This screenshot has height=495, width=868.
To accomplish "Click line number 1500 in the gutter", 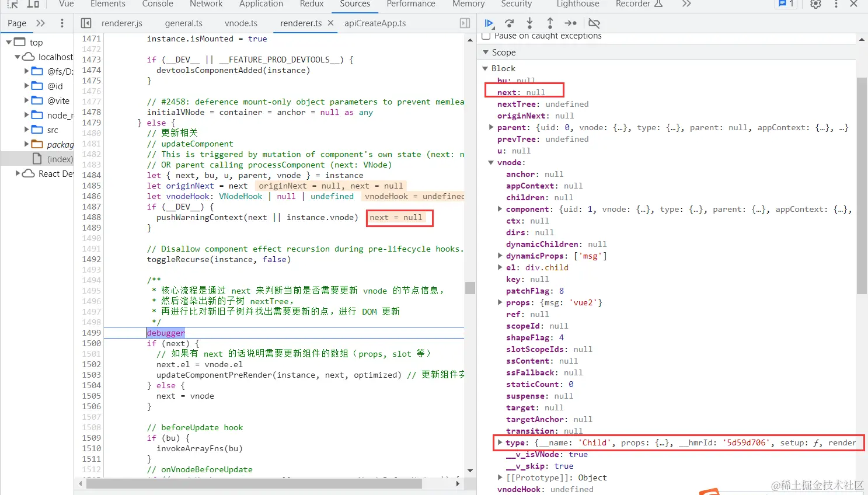I will click(x=91, y=343).
